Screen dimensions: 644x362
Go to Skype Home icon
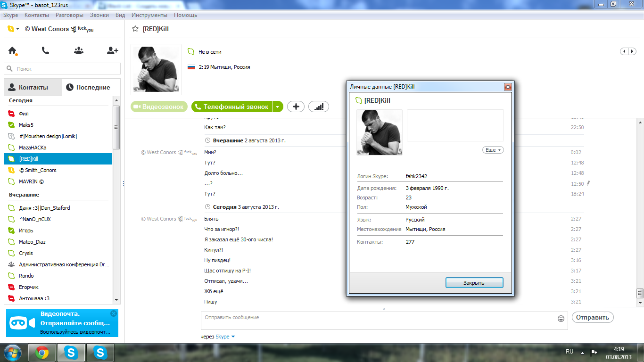click(12, 50)
